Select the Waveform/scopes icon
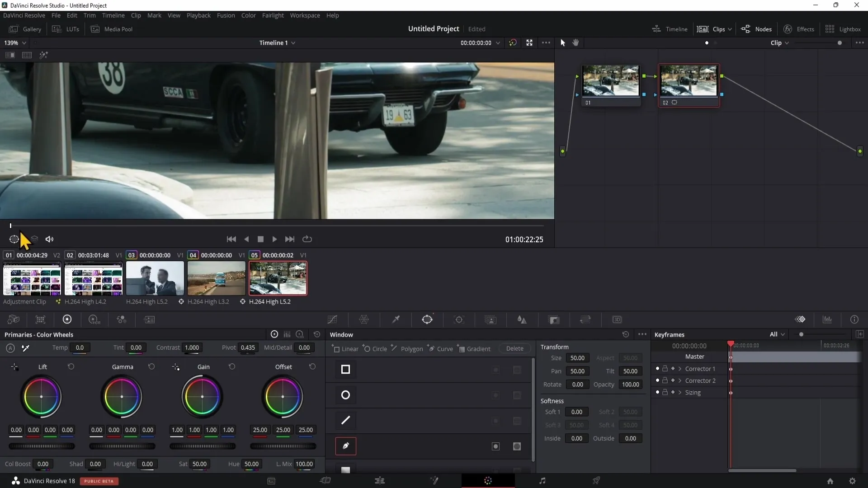Viewport: 868px width, 488px height. point(828,319)
